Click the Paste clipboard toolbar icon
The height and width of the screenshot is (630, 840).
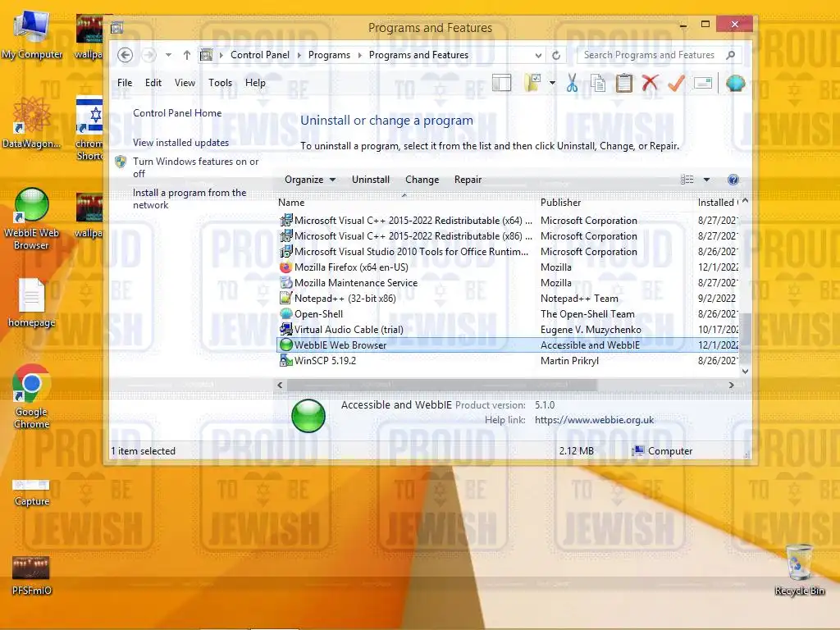(624, 83)
